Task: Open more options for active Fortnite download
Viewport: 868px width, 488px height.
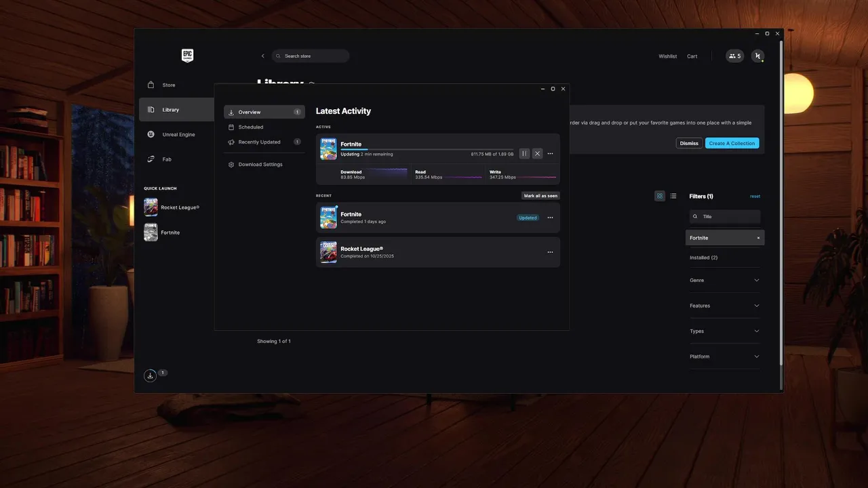Action: (550, 154)
